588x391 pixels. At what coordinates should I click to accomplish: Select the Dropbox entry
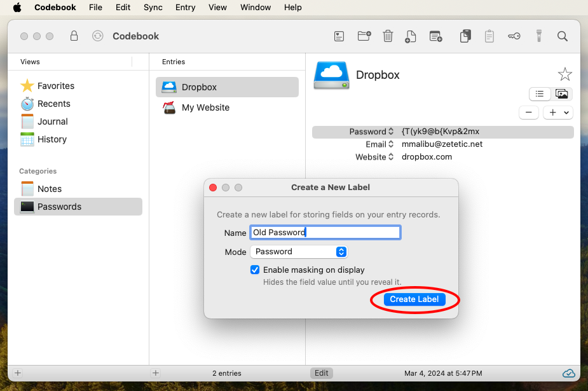(x=227, y=87)
